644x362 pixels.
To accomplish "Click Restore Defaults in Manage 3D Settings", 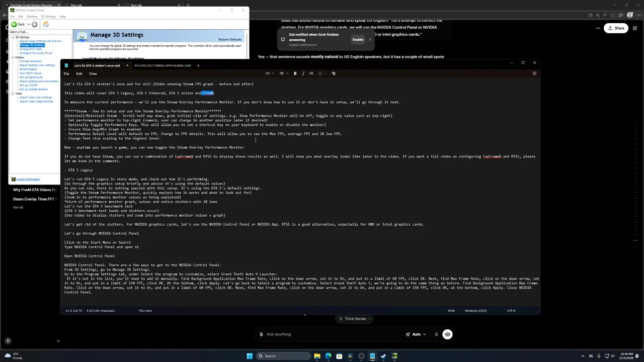I will (x=230, y=39).
